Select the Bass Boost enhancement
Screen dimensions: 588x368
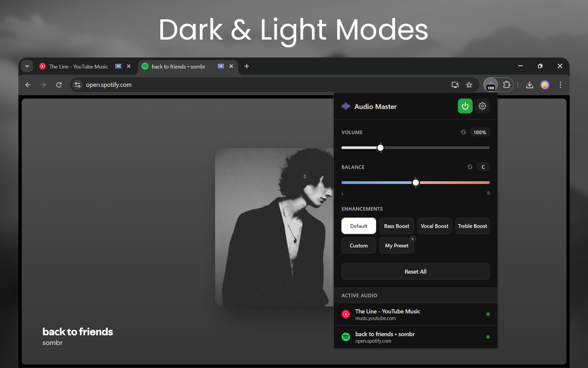click(x=396, y=226)
